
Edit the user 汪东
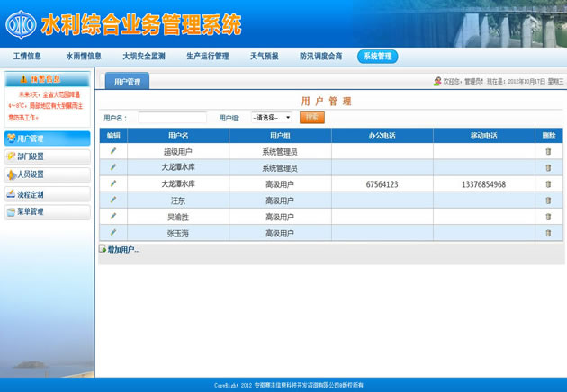(x=113, y=200)
